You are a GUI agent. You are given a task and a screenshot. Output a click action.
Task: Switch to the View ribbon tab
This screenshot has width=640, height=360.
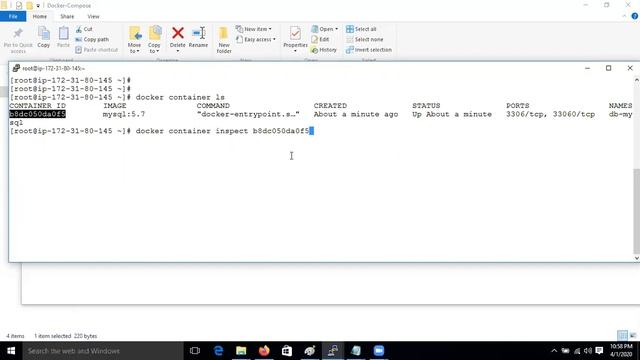coord(93,16)
